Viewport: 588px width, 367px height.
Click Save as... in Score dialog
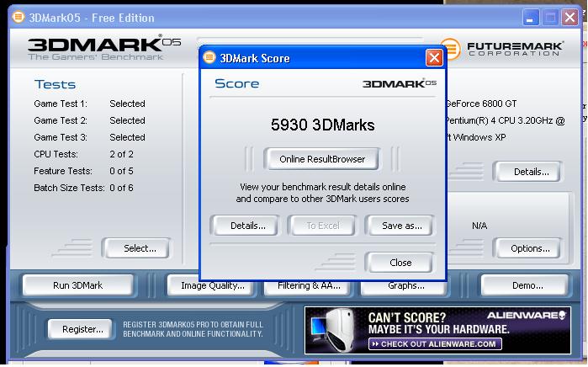click(401, 226)
